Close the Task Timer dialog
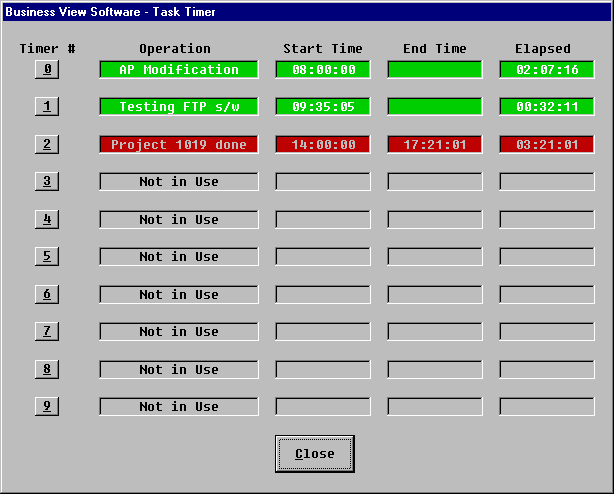This screenshot has width=614, height=494. pos(314,454)
